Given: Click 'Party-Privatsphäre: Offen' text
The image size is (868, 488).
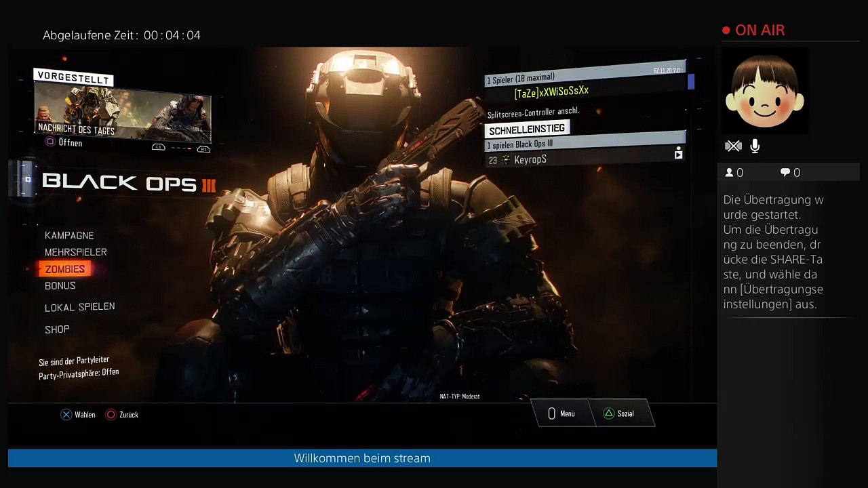Looking at the screenshot, I should point(79,373).
